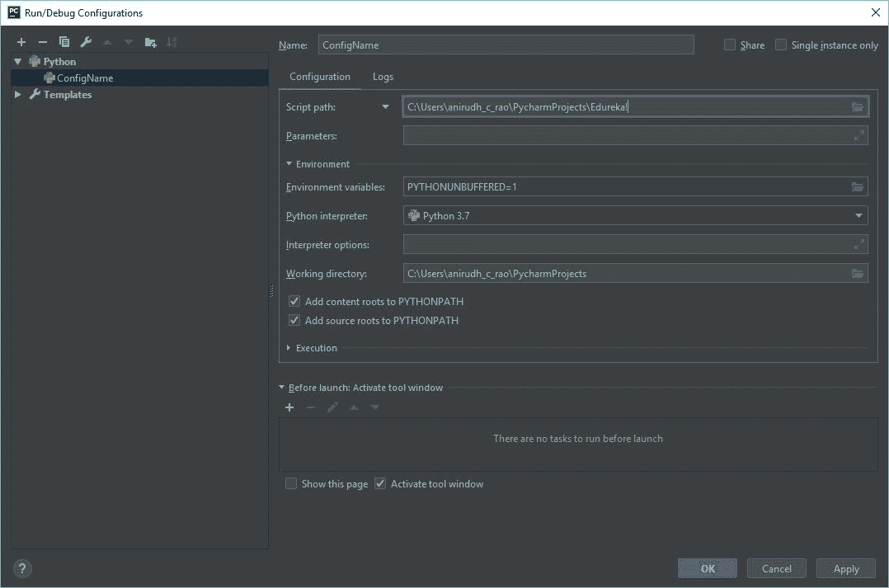Viewport: 889px width, 588px height.
Task: Confirm with the OK button
Action: point(707,568)
